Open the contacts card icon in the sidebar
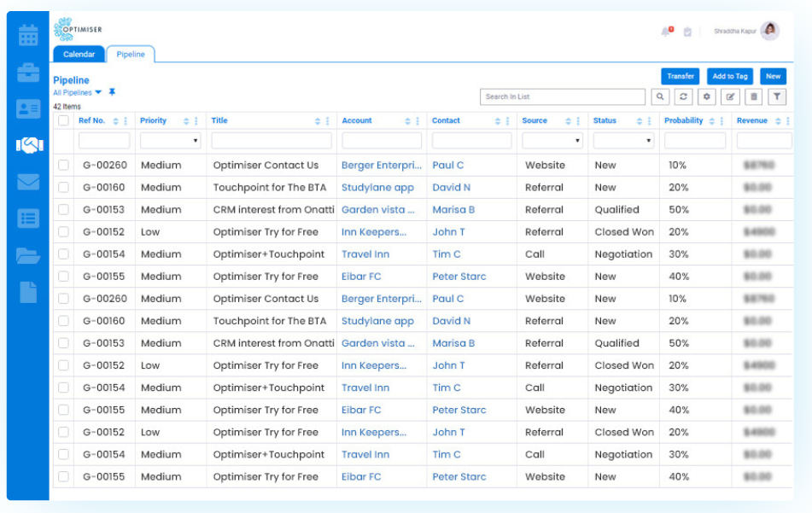The width and height of the screenshot is (812, 513). pyautogui.click(x=28, y=108)
